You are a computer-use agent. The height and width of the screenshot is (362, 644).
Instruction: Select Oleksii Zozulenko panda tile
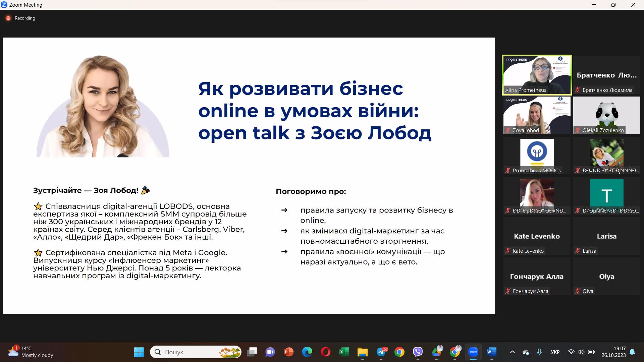pyautogui.click(x=606, y=115)
